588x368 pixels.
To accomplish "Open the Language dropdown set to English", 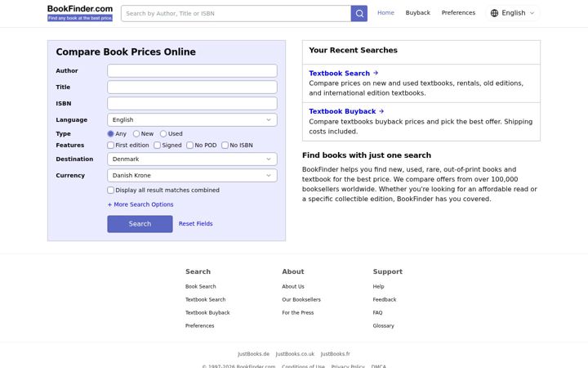I will (192, 119).
